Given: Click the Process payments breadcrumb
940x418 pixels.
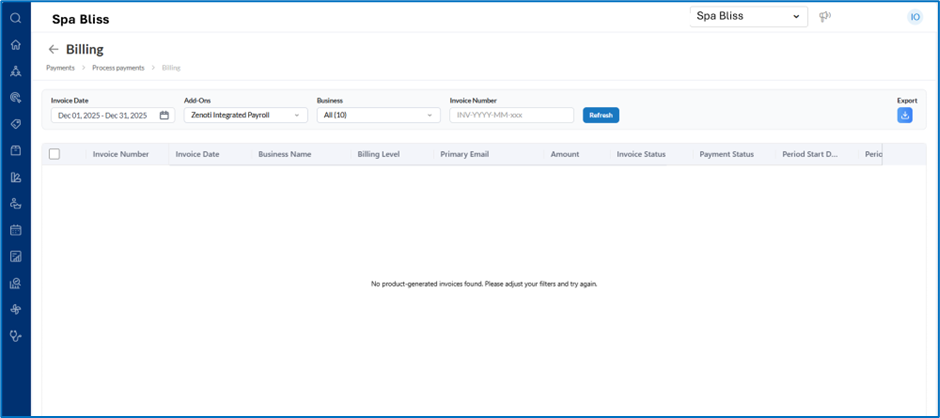Looking at the screenshot, I should [118, 68].
